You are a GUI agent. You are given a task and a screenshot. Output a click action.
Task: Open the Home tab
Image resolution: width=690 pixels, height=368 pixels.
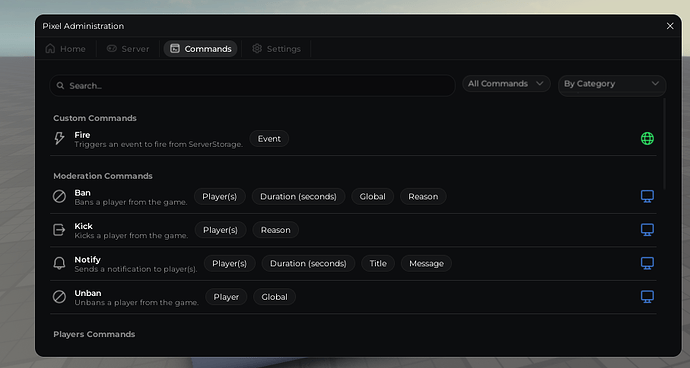[66, 49]
